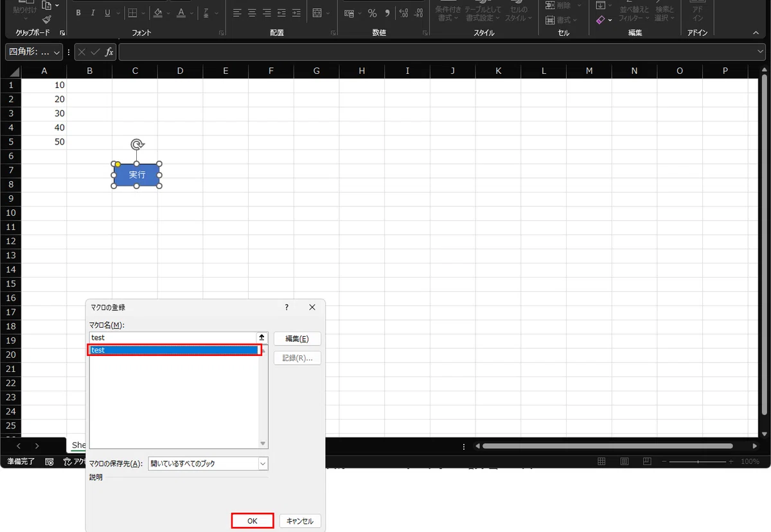Click the zoom slider in status bar
Screen dimensions: 771x532
(697, 461)
